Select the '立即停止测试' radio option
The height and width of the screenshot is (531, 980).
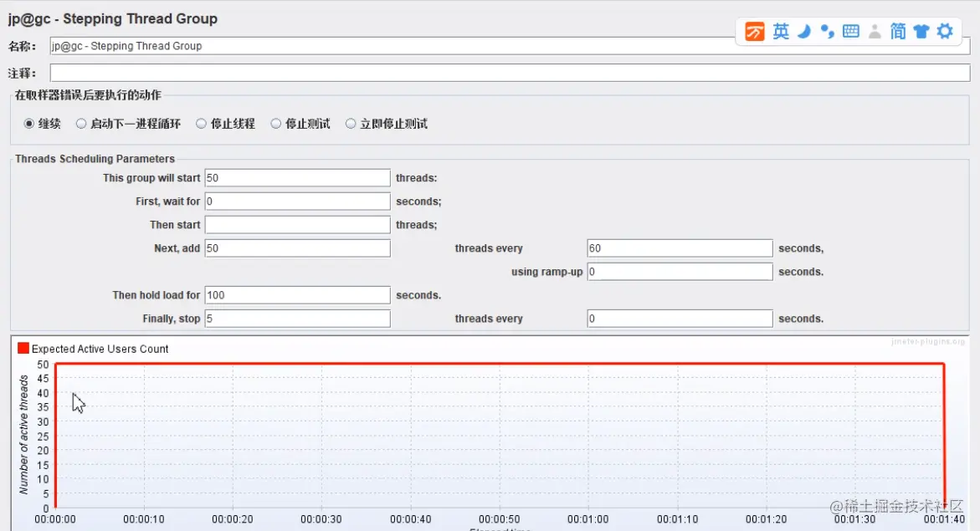(351, 124)
